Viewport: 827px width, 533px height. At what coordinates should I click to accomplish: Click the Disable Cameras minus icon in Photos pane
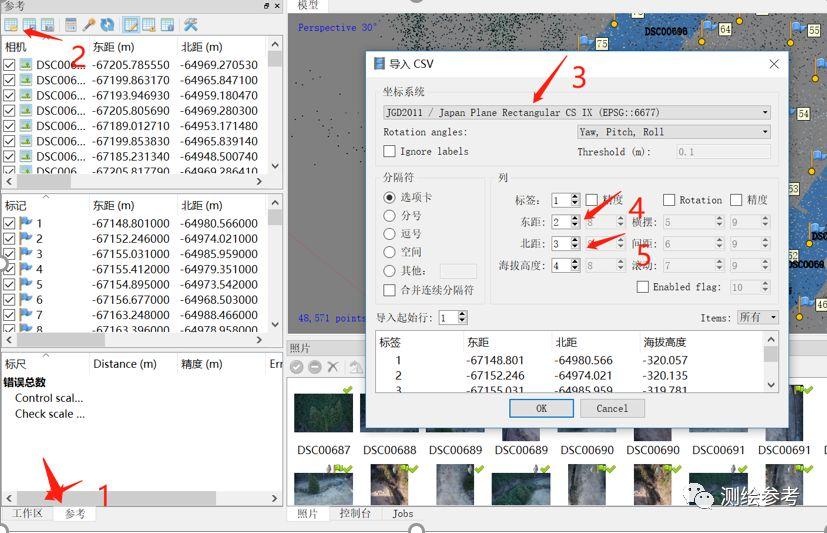(x=315, y=366)
